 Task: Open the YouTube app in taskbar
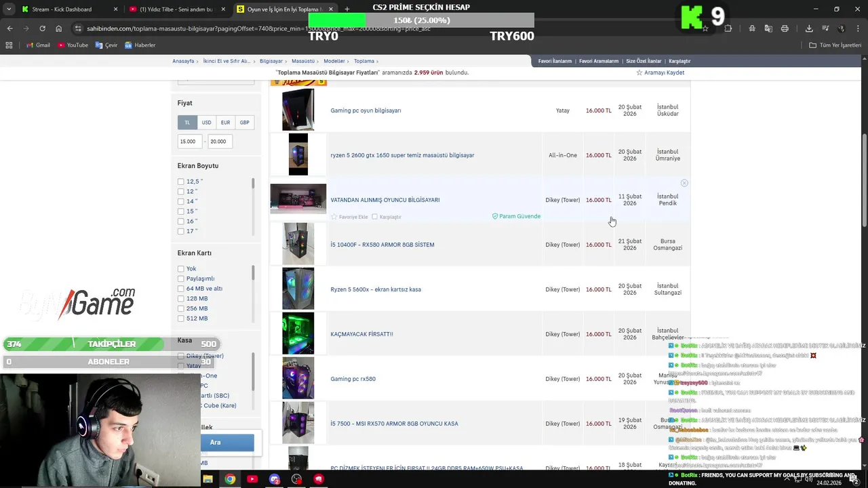coord(252,479)
